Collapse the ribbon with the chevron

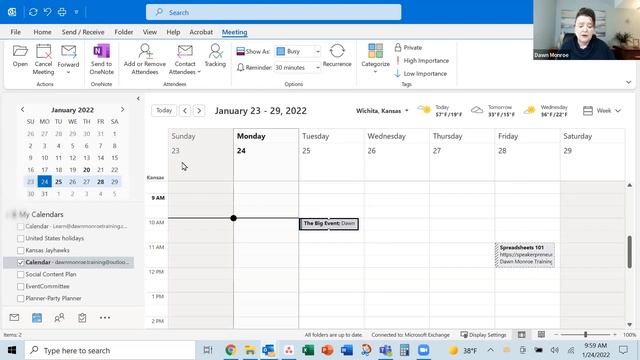pyautogui.click(x=629, y=82)
